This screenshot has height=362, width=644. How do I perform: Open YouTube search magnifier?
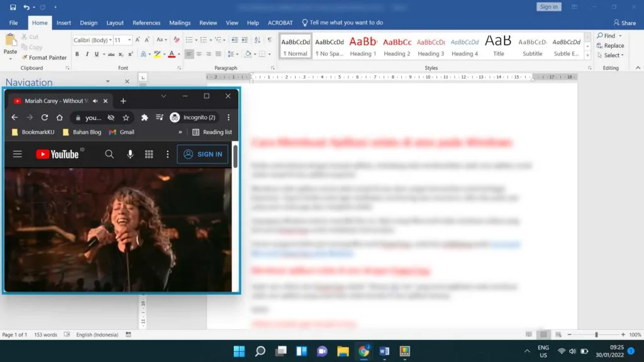click(x=109, y=155)
